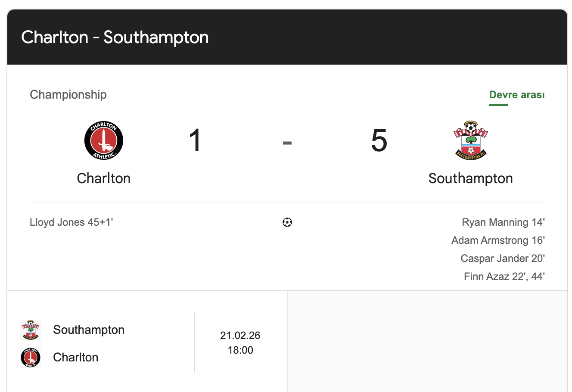Screen dimensions: 572x392
Task: Click the 21.02.26 18:00 fixture date
Action: [240, 343]
